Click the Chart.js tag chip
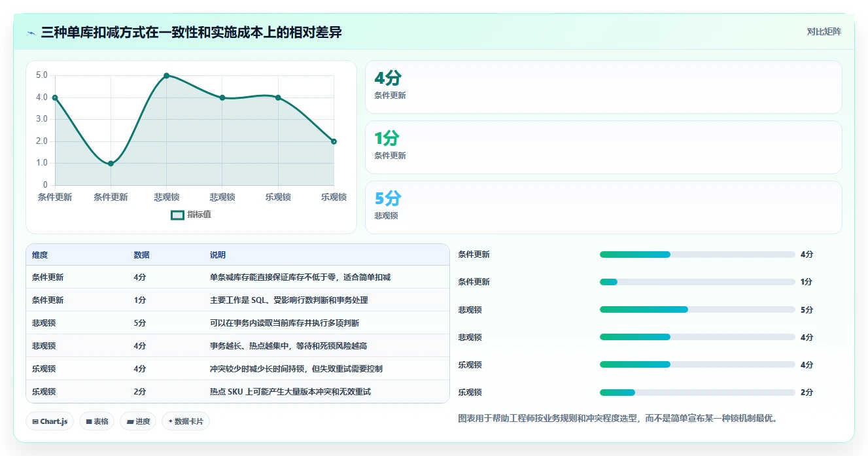This screenshot has height=456, width=868. click(x=50, y=421)
